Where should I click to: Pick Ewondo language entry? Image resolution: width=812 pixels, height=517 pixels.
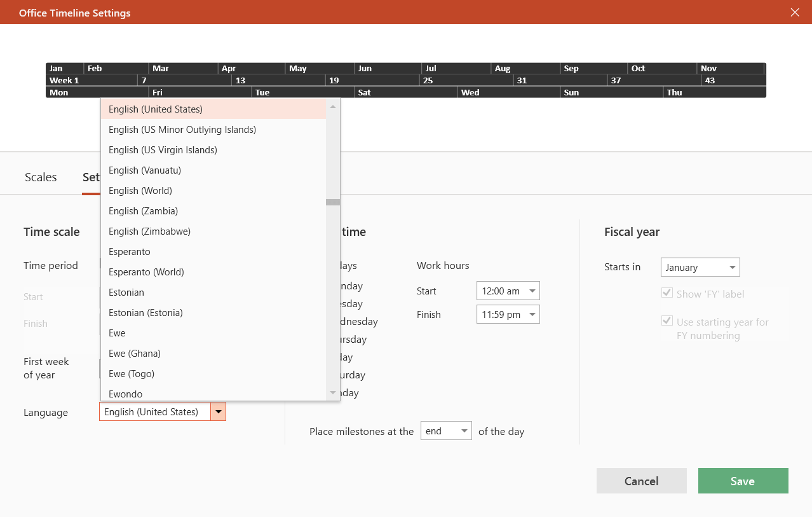(213, 393)
